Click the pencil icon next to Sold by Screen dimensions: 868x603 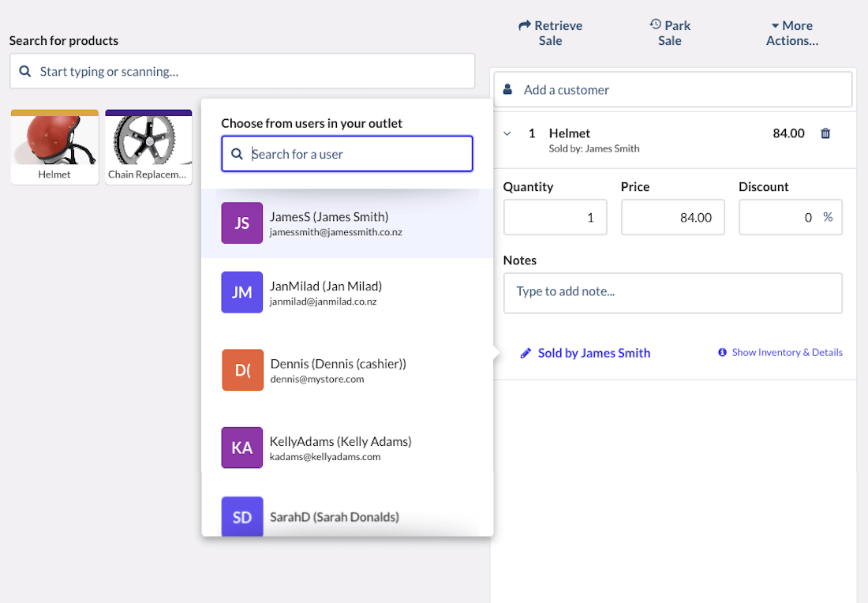[x=526, y=354]
